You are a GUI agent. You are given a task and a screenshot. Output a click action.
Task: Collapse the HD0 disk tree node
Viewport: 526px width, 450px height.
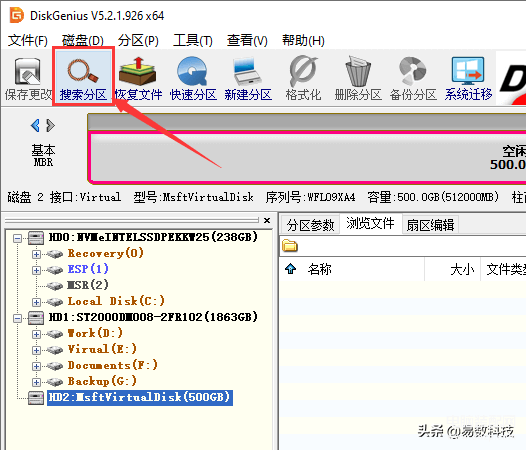coord(17,239)
